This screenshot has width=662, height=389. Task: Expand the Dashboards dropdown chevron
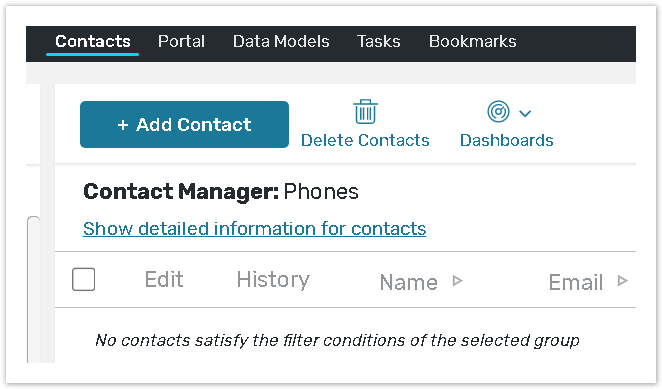coord(525,113)
